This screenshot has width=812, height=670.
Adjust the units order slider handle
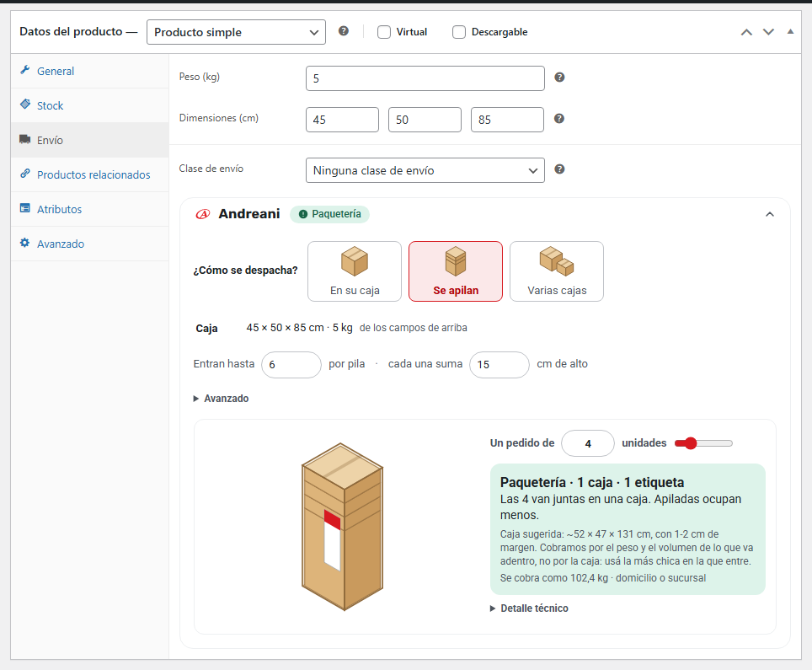(691, 443)
